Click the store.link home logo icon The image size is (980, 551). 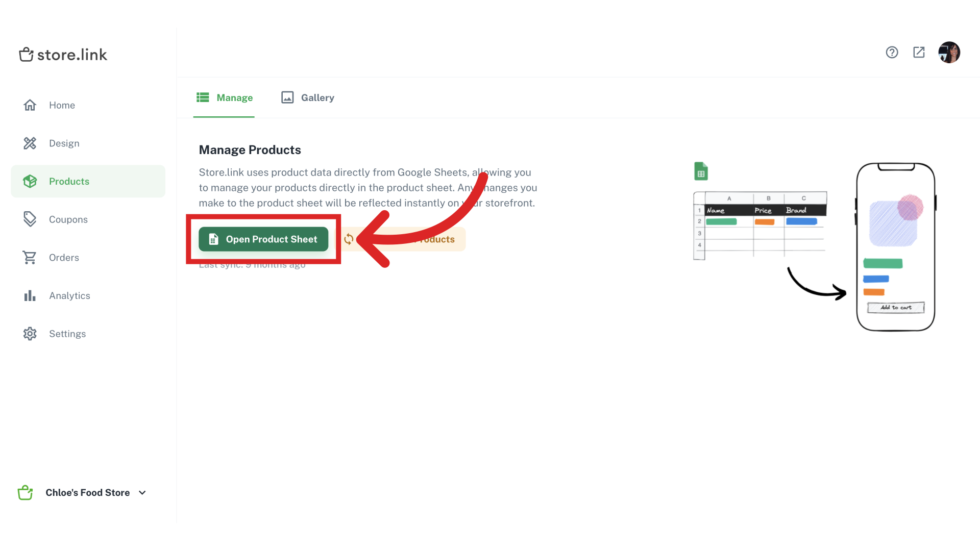click(26, 55)
